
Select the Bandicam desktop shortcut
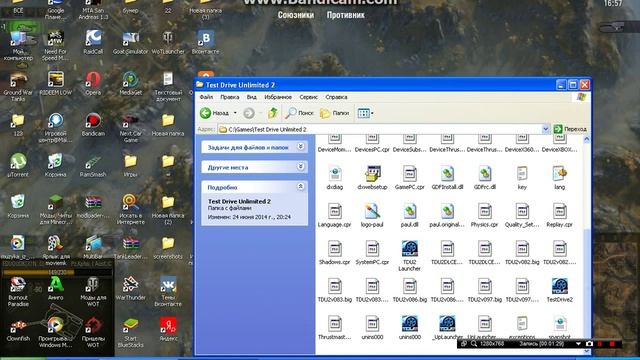coord(93,124)
